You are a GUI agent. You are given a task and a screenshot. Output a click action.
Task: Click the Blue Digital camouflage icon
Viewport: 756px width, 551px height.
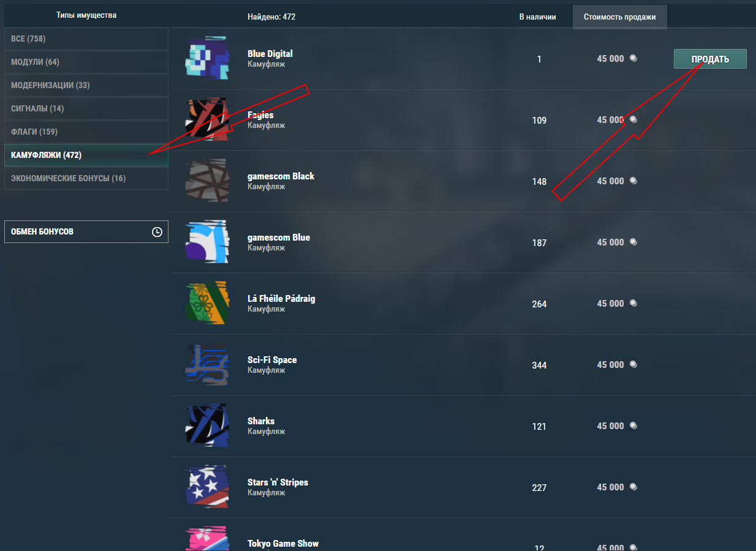click(x=207, y=58)
